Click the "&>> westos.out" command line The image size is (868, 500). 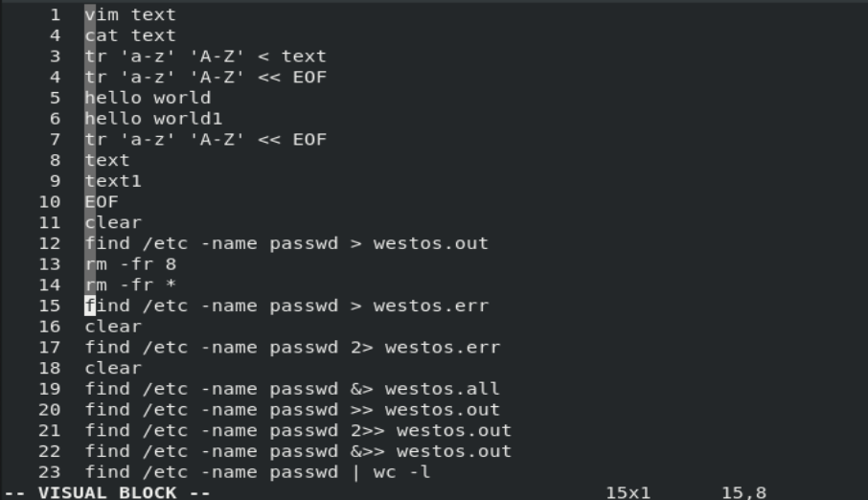click(298, 451)
